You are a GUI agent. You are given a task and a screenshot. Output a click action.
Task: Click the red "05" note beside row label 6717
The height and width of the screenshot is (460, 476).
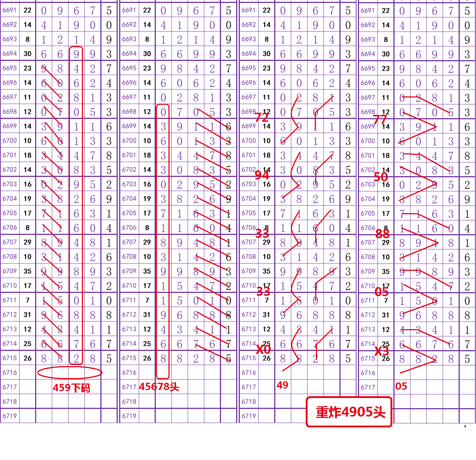(401, 386)
